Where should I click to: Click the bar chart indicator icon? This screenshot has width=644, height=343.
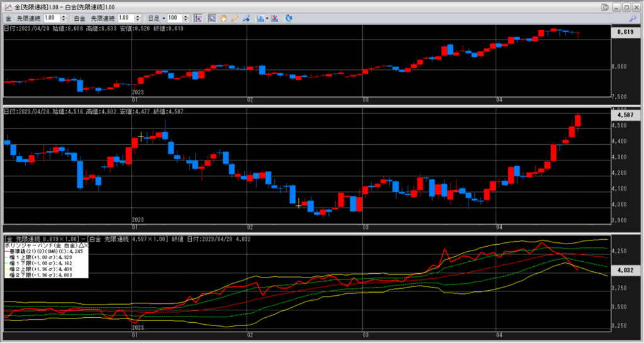[260, 18]
